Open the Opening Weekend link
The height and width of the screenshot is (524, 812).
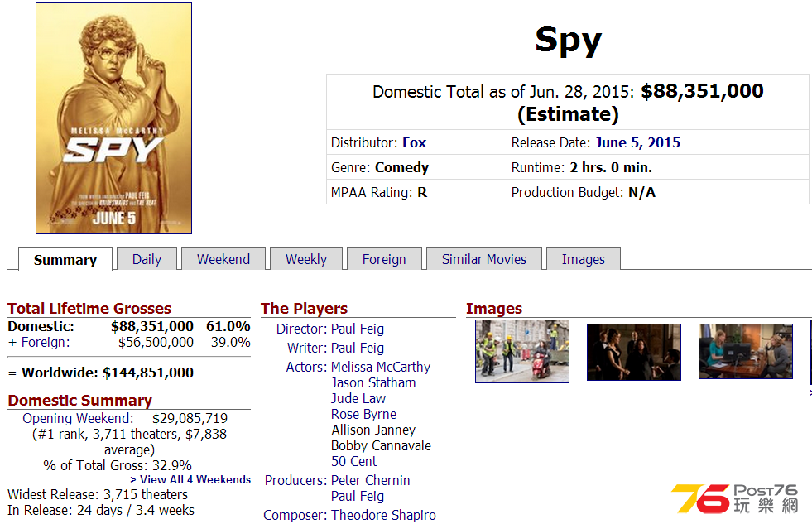click(x=78, y=418)
